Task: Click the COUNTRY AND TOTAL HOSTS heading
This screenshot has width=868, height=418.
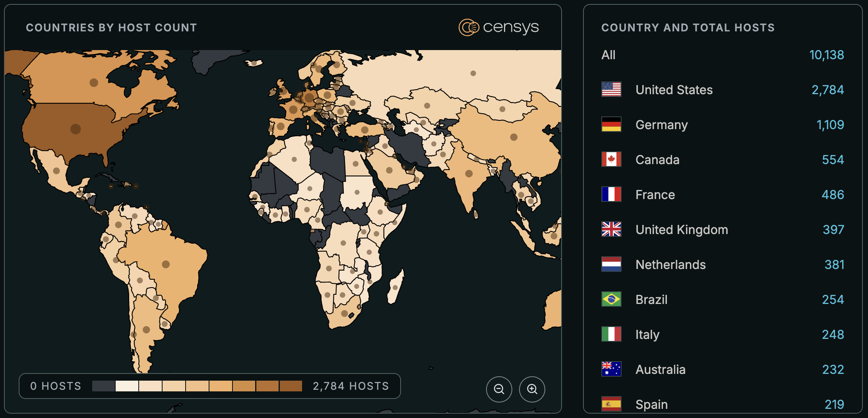Action: tap(688, 27)
